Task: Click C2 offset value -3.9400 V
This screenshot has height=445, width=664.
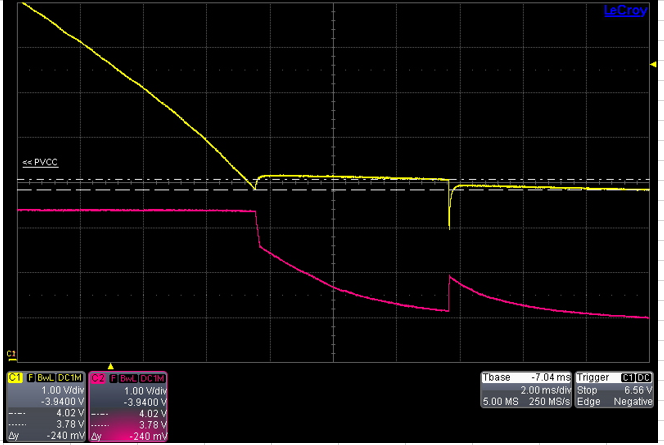Action: [x=146, y=402]
